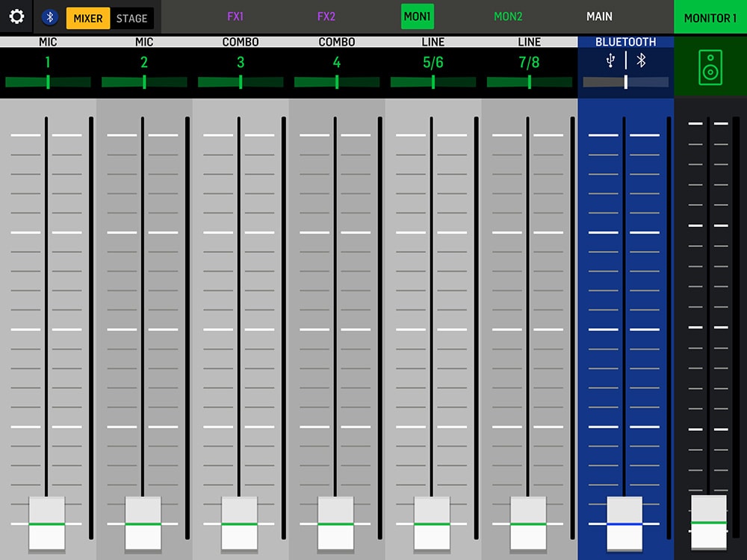This screenshot has height=560, width=747.
Task: Grab the channel 2 volume fader knob
Action: pos(143,524)
